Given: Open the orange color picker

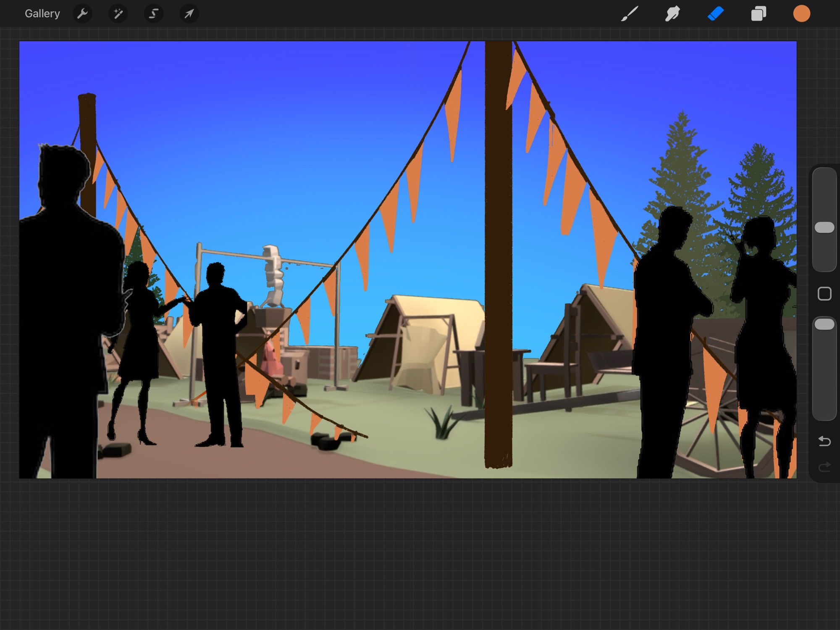Looking at the screenshot, I should pyautogui.click(x=801, y=14).
